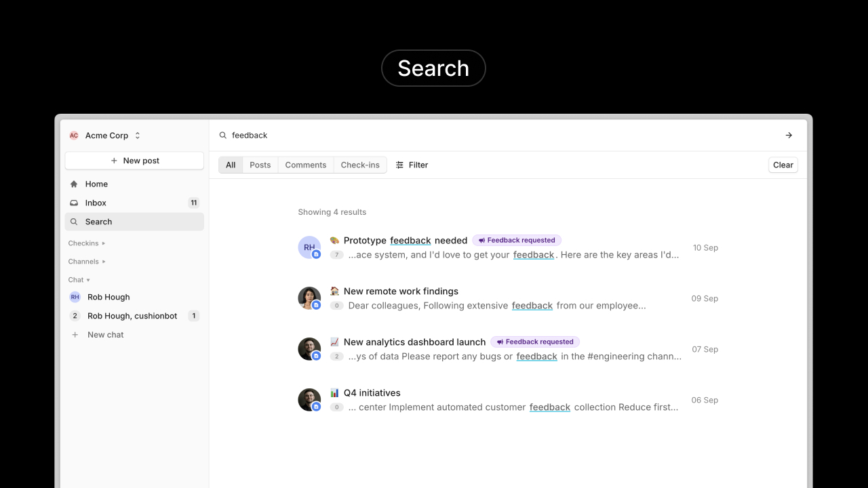Click the avatar next to Q4 initiatives result
868x488 pixels.
(309, 399)
